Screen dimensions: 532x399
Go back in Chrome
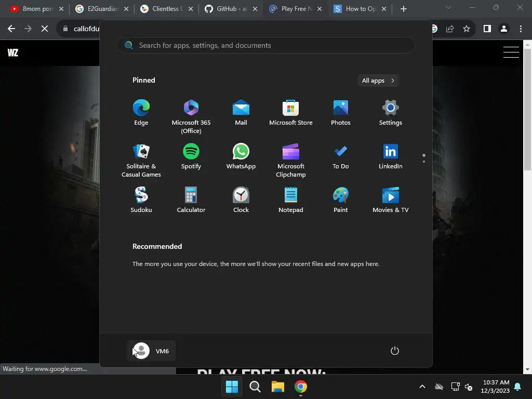pos(11,29)
